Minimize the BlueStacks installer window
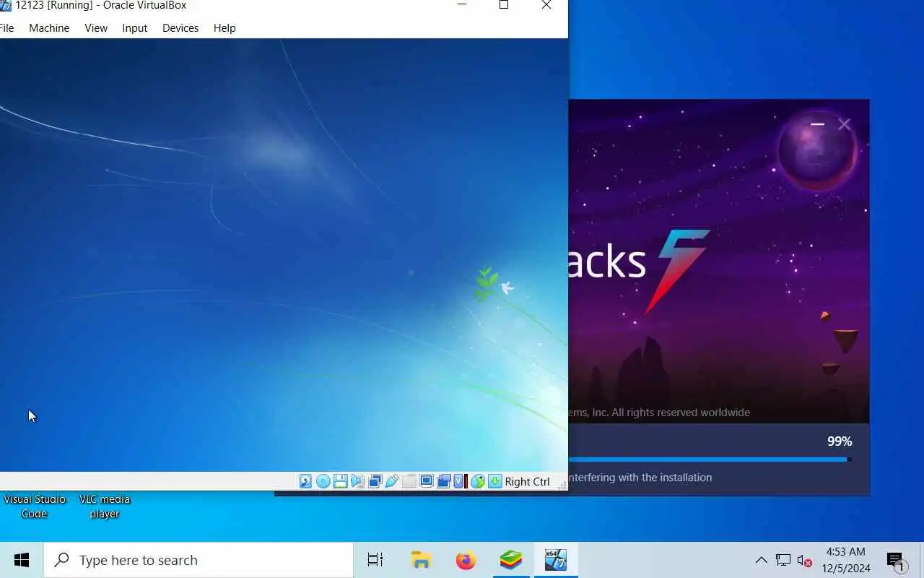 point(817,124)
